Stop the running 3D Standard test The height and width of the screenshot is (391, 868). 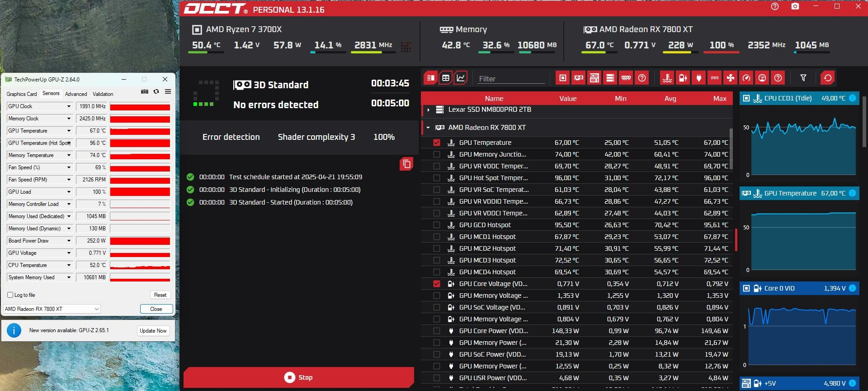click(x=298, y=377)
